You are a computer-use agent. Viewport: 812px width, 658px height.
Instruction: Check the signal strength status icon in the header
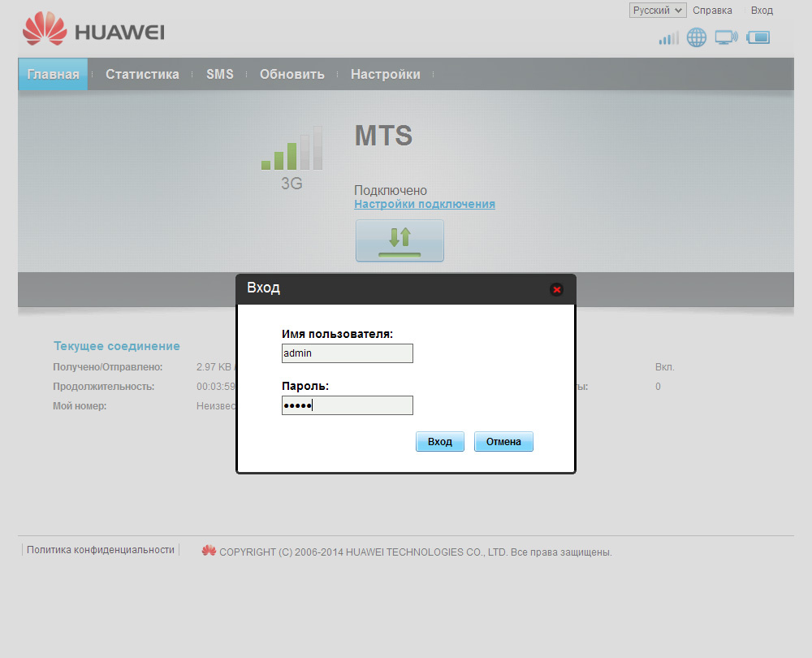tap(668, 38)
